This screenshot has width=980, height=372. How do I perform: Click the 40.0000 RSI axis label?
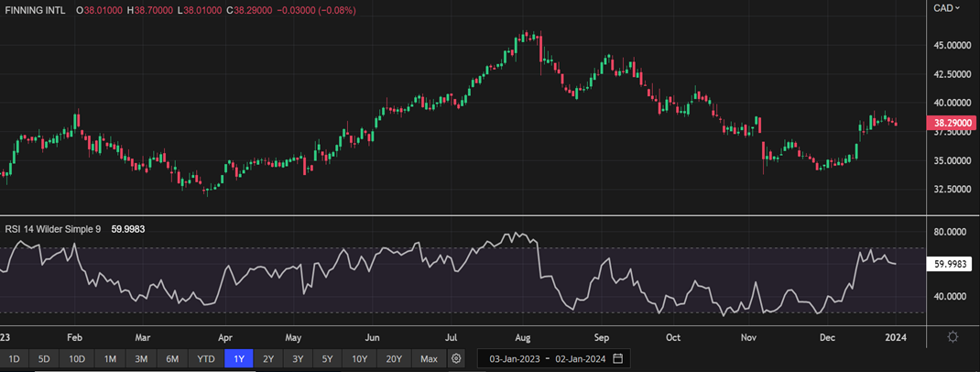tap(952, 297)
